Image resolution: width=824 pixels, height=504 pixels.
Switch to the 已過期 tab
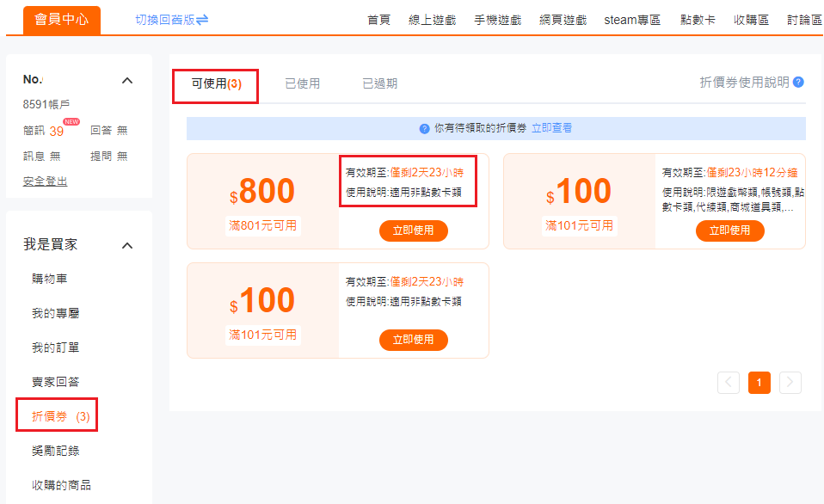(x=379, y=84)
